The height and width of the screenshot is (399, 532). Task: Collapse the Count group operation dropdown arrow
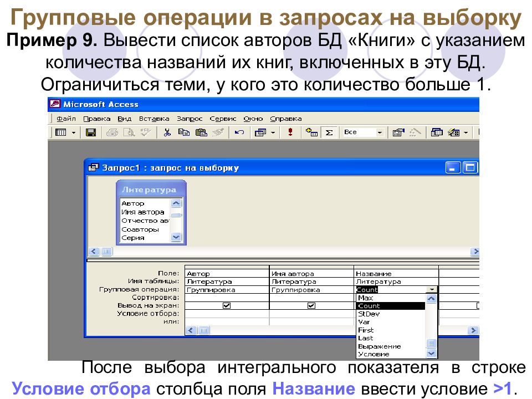coord(431,290)
